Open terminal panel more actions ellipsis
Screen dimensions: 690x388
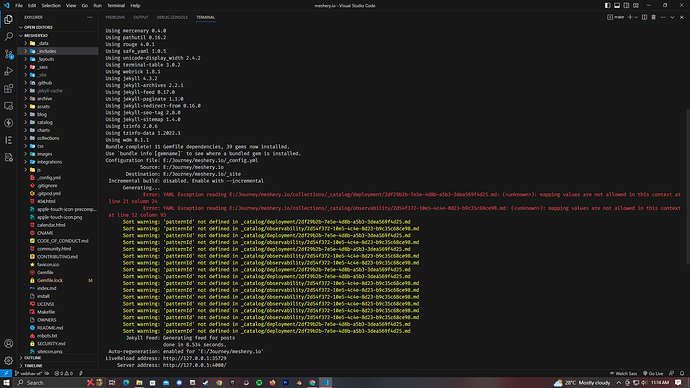tap(663, 17)
